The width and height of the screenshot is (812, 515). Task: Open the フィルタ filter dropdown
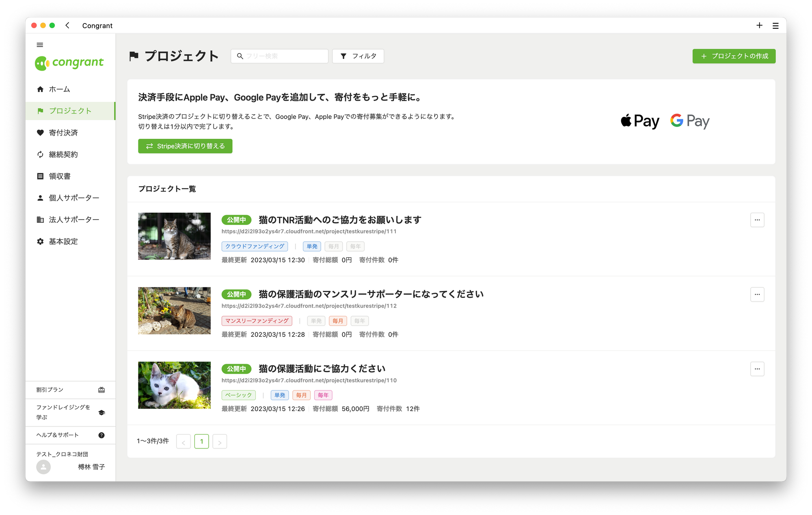click(358, 56)
